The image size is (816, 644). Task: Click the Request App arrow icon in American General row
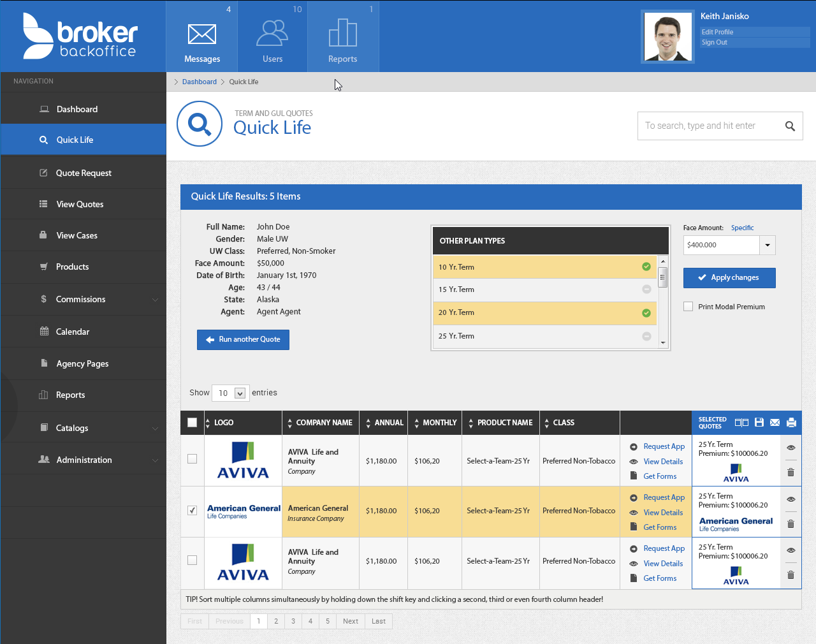[634, 498]
